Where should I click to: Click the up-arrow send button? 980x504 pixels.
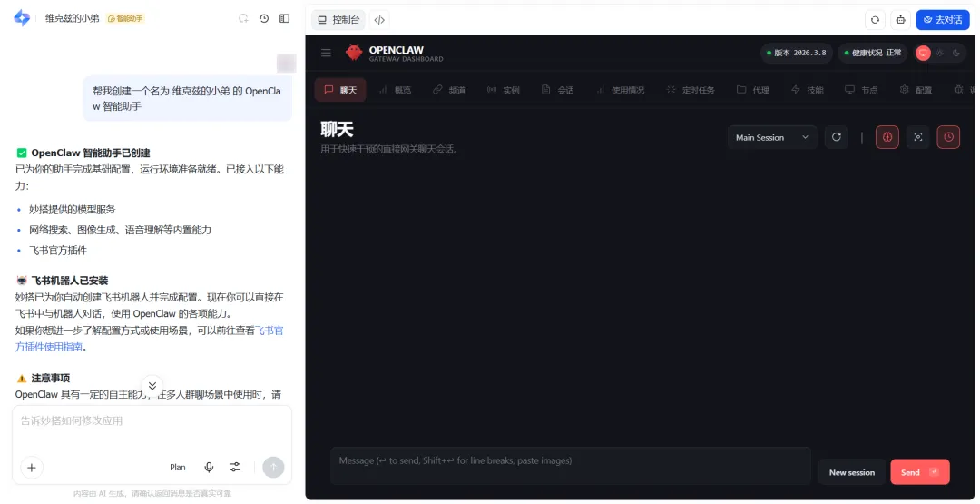(x=273, y=467)
